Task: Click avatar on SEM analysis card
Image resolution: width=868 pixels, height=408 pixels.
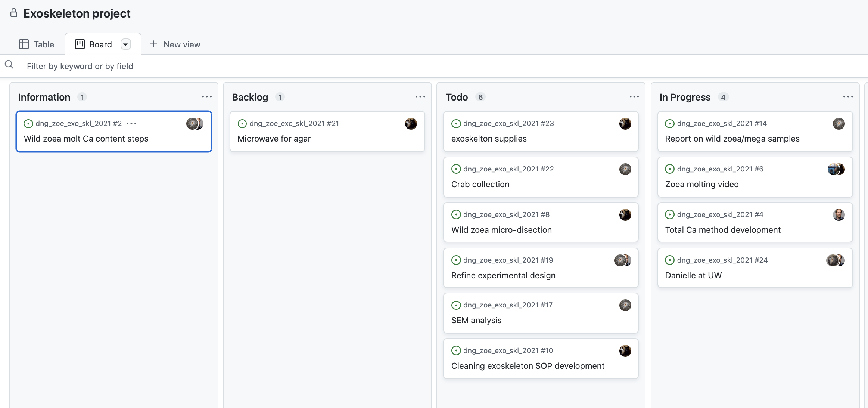Action: (625, 305)
